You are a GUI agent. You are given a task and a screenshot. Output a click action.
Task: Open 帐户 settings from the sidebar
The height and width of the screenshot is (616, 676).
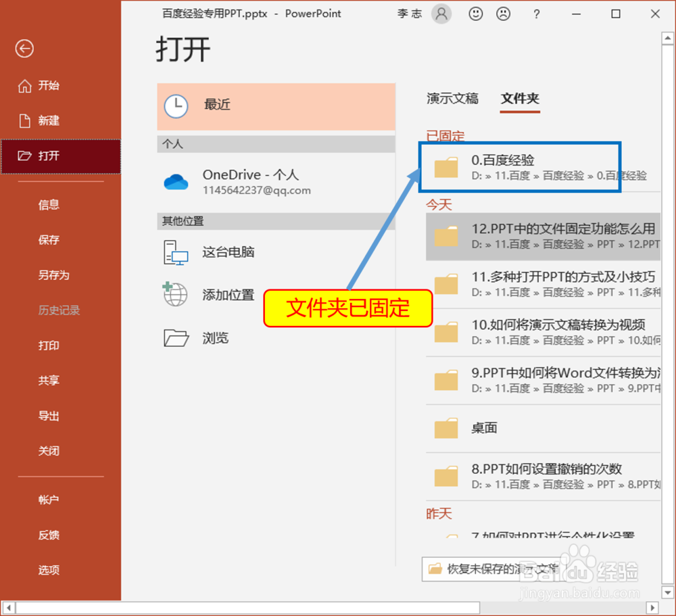[48, 500]
